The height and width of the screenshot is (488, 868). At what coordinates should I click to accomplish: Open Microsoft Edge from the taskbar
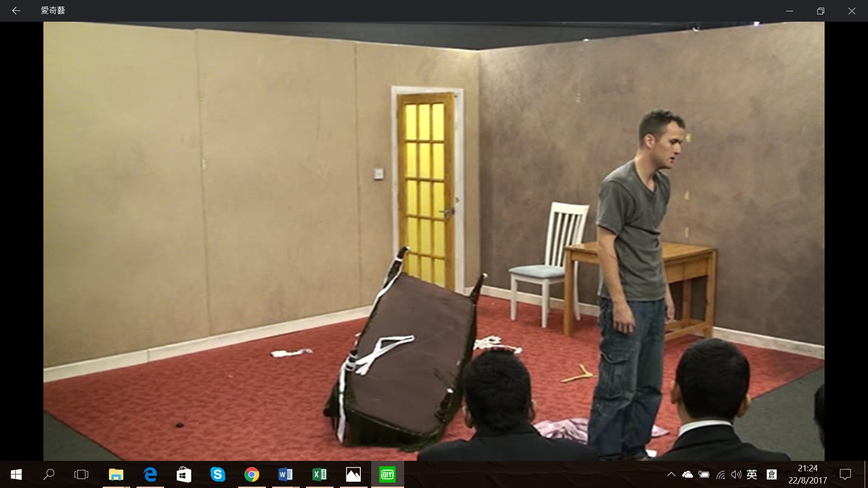[x=150, y=474]
